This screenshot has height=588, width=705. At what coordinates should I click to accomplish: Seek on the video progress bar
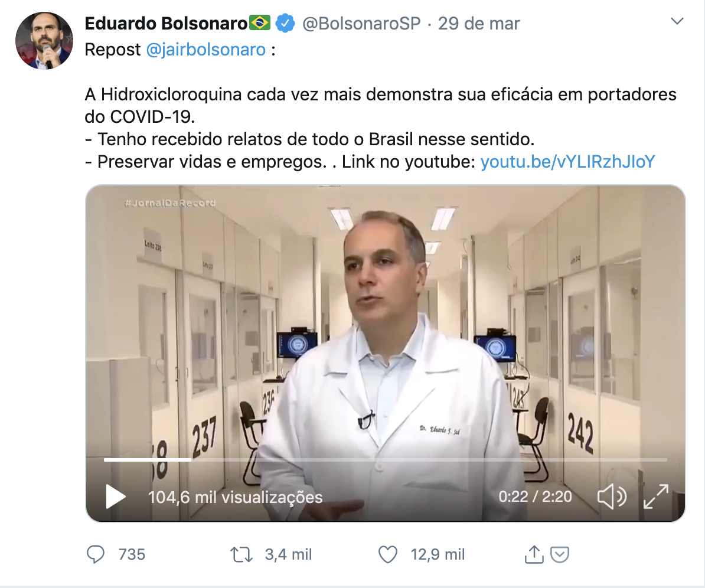(x=386, y=459)
